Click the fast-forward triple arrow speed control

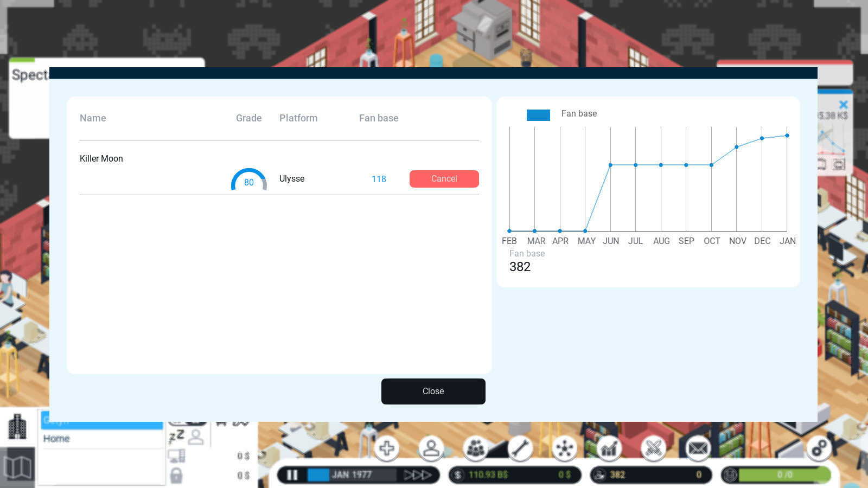click(418, 475)
